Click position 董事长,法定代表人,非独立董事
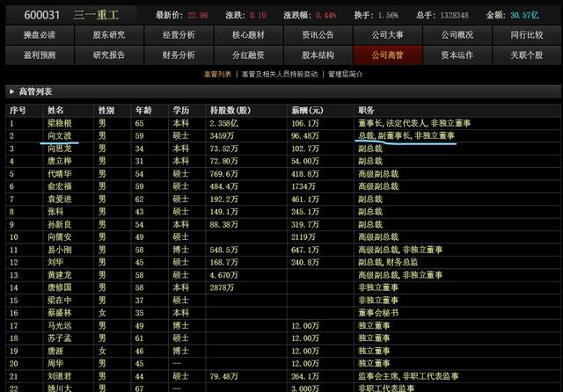The image size is (563, 392). 414,123
